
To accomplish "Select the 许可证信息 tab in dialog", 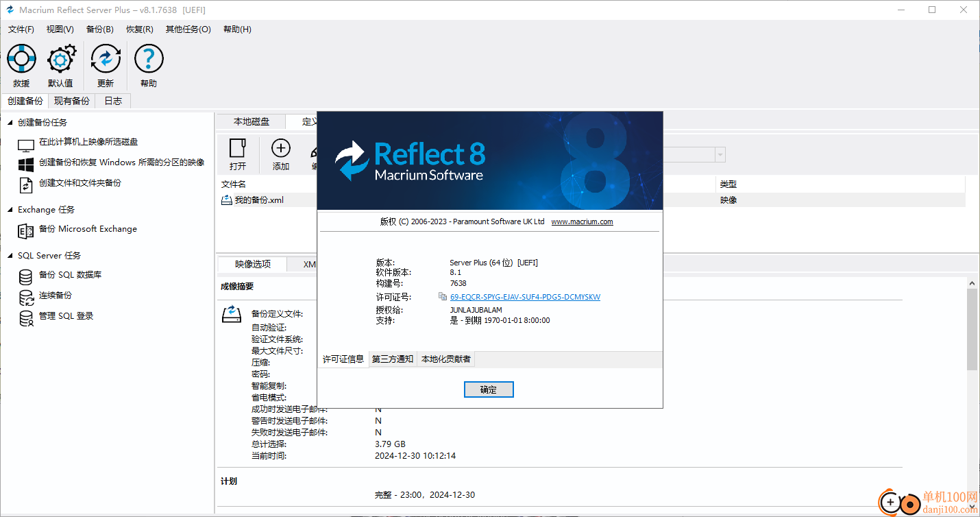I will pyautogui.click(x=343, y=359).
